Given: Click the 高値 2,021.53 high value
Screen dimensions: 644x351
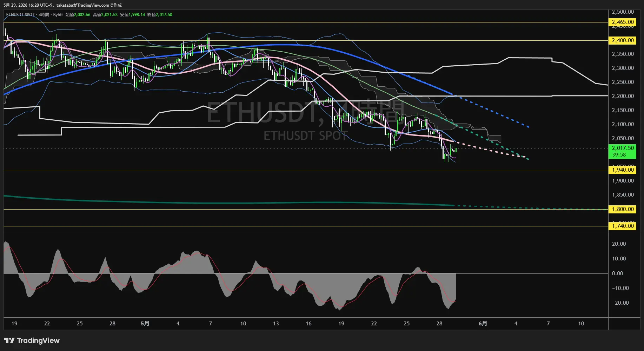Looking at the screenshot, I should click(x=105, y=15).
